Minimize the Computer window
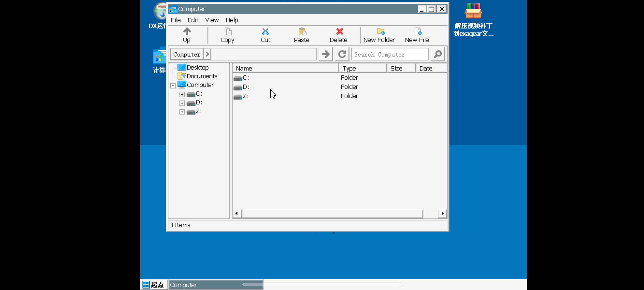The width and height of the screenshot is (644, 290). 422,9
